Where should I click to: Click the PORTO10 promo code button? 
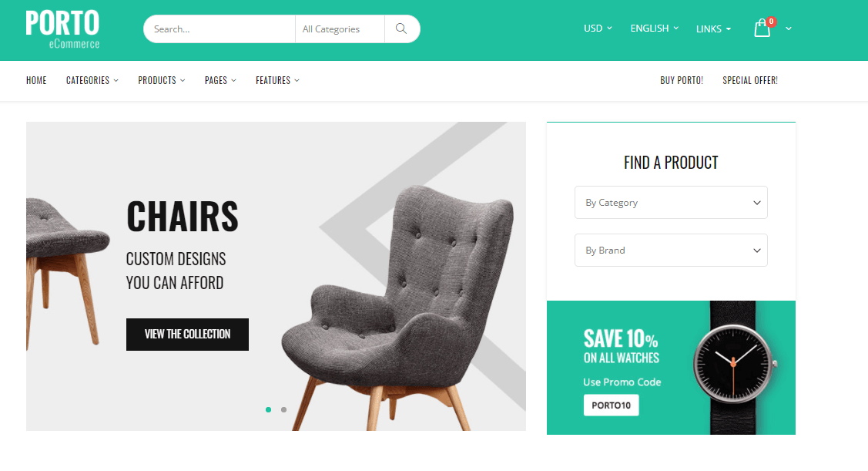tap(612, 405)
